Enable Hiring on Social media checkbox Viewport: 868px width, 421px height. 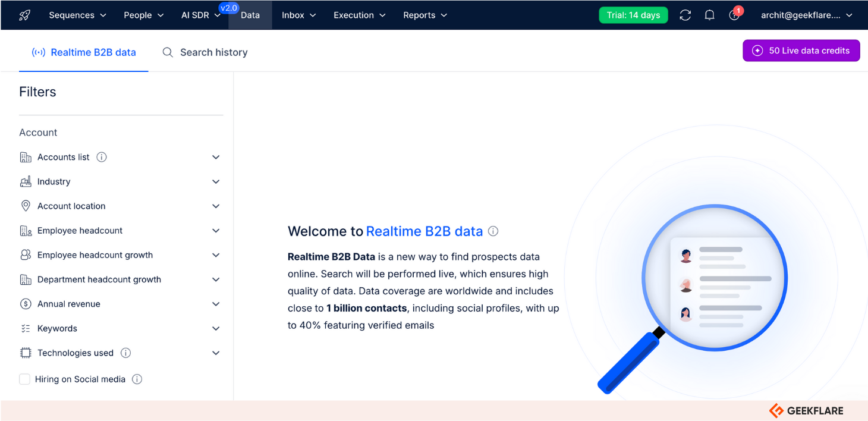pyautogui.click(x=24, y=379)
